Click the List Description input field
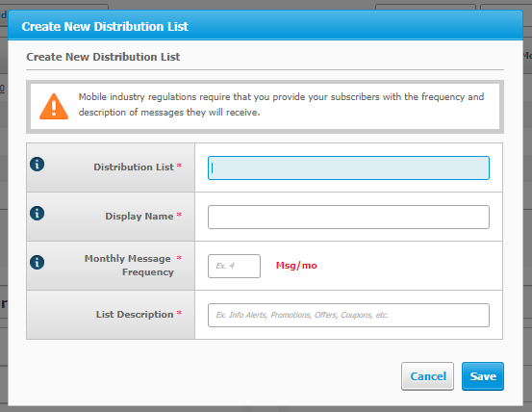The height and width of the screenshot is (412, 532). [348, 316]
